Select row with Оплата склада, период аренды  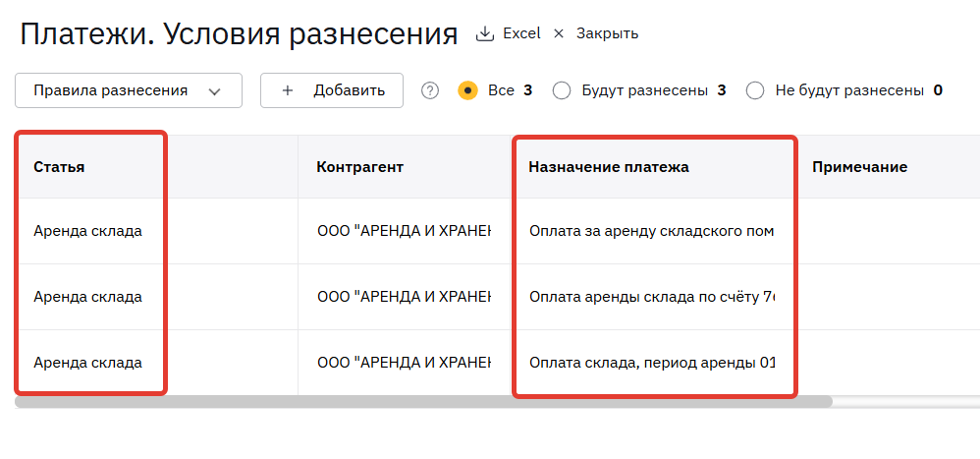[x=652, y=363]
